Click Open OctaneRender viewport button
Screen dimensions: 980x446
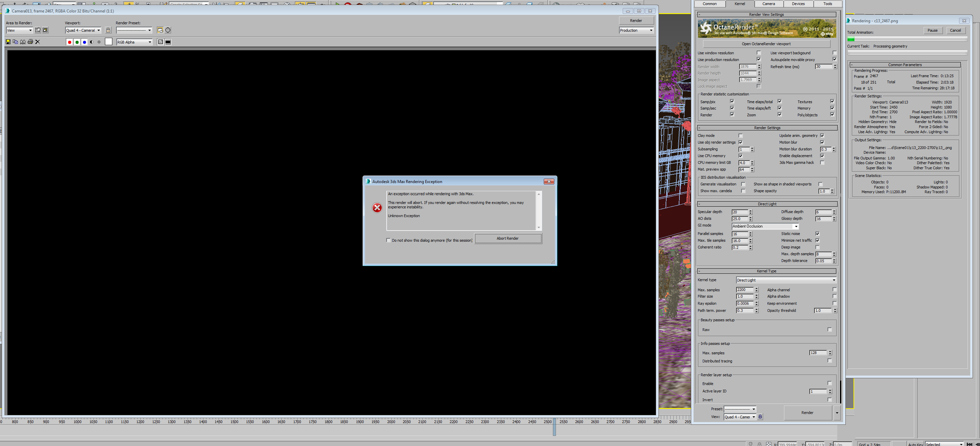(x=766, y=44)
